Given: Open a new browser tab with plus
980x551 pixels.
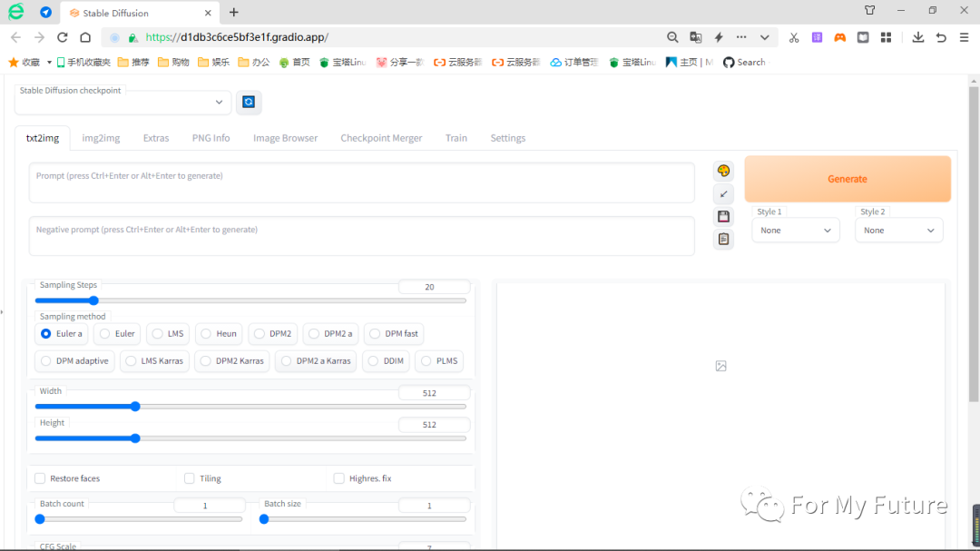Looking at the screenshot, I should tap(234, 13).
